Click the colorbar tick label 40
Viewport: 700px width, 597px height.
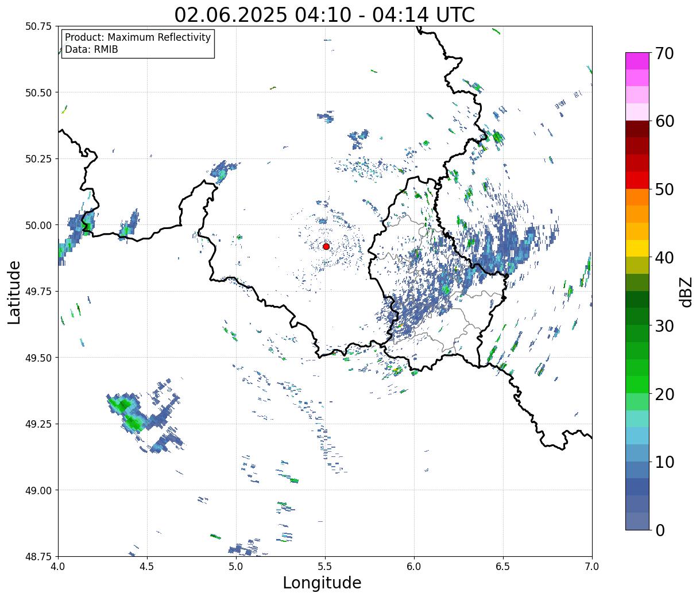pyautogui.click(x=664, y=258)
